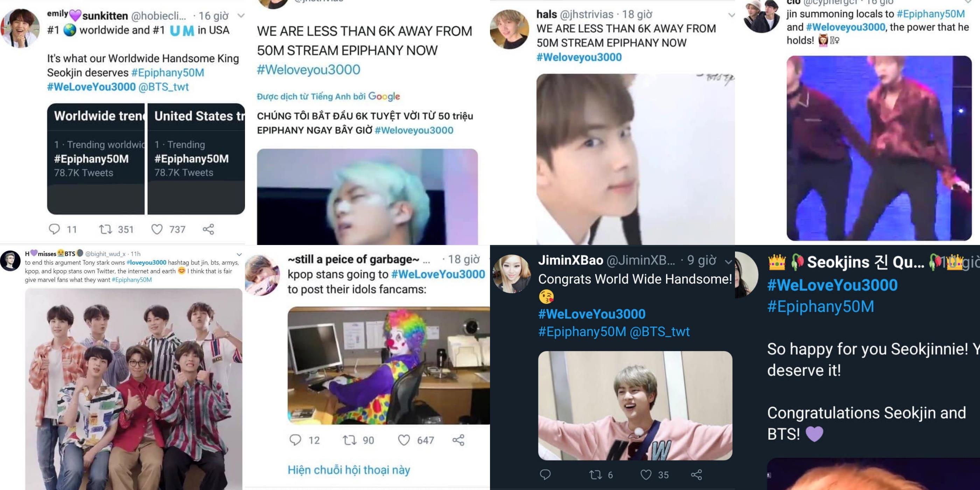Open the chevron menu on JiminXBao's tweet
This screenshot has height=490, width=980.
pyautogui.click(x=728, y=262)
